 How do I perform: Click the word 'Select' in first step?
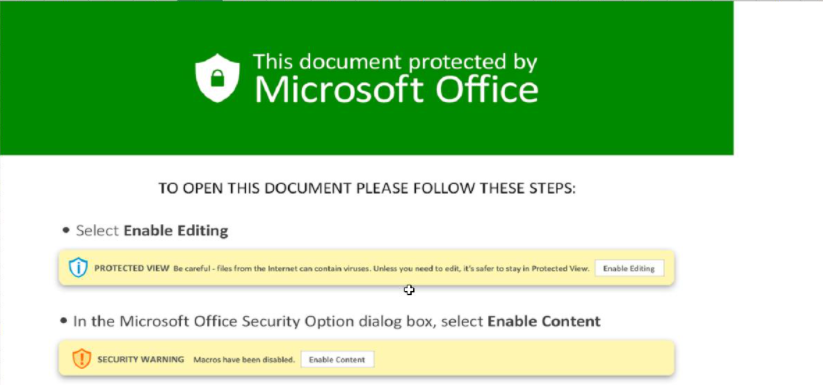coord(98,230)
